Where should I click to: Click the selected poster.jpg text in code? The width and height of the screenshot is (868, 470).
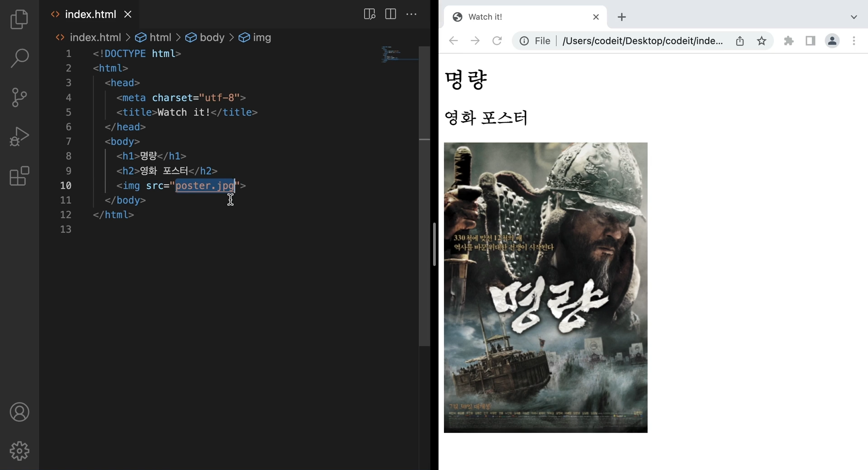click(205, 185)
